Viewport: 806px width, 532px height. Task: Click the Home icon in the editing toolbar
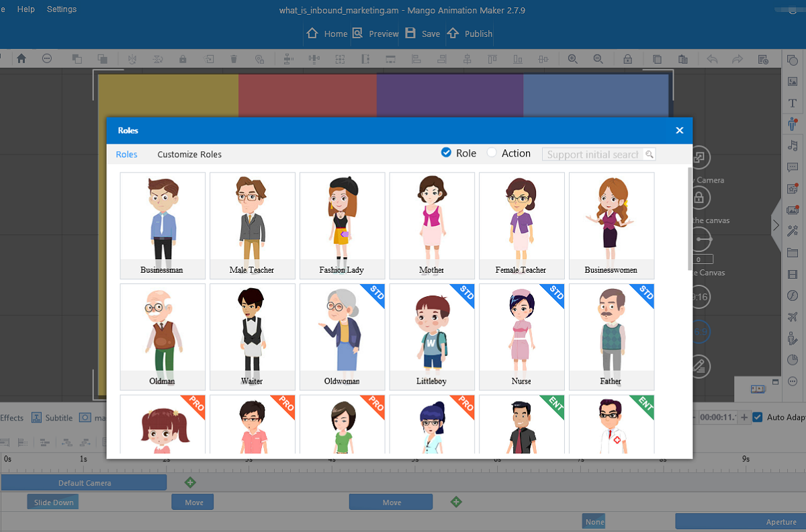pyautogui.click(x=21, y=58)
